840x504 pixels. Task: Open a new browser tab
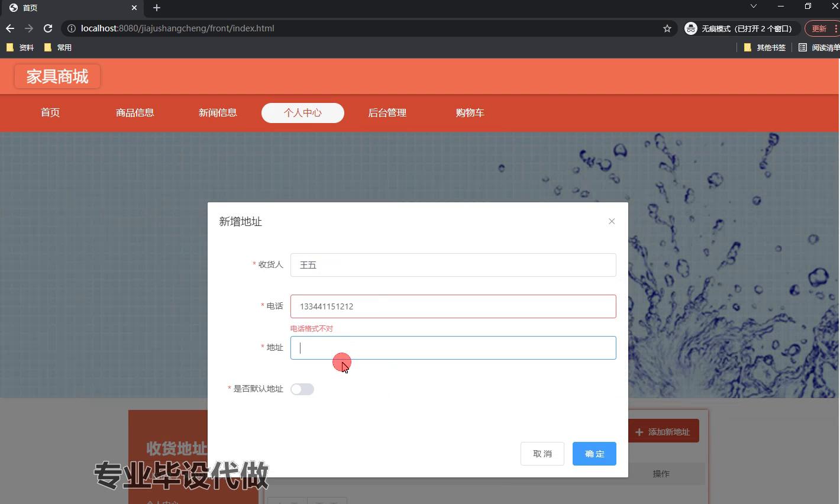pyautogui.click(x=157, y=8)
